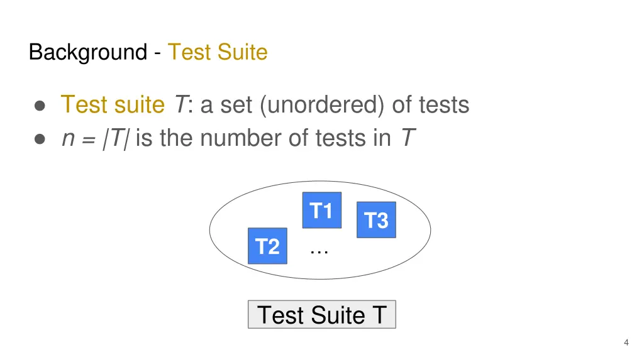This screenshot has width=644, height=362.
Task: Click the Test Suite T label box
Action: point(321,314)
